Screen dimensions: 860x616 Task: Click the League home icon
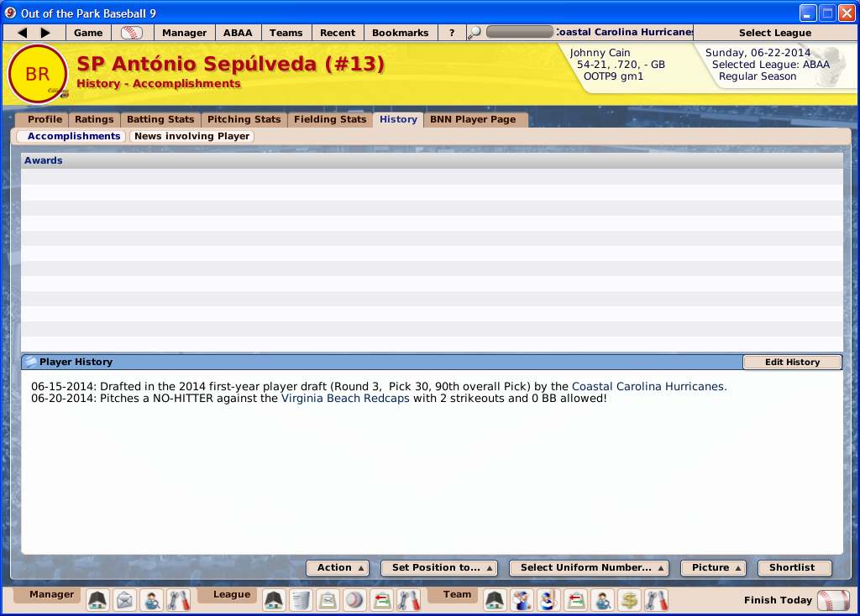(x=274, y=600)
